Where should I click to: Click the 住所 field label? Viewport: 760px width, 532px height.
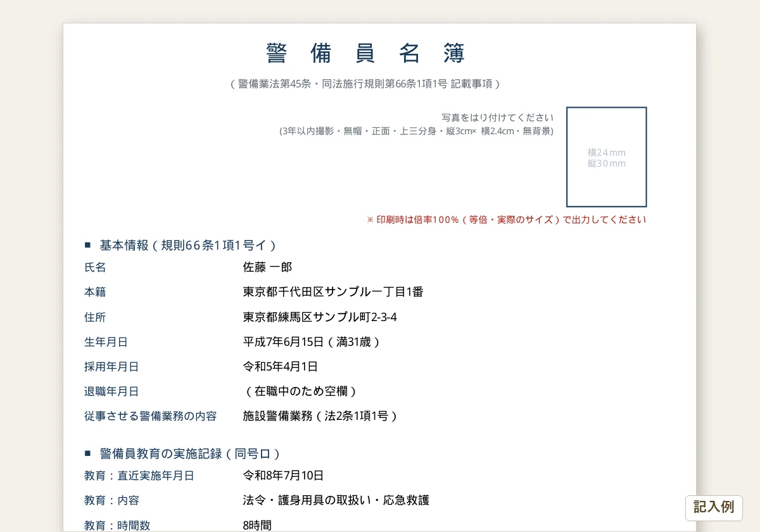click(95, 317)
